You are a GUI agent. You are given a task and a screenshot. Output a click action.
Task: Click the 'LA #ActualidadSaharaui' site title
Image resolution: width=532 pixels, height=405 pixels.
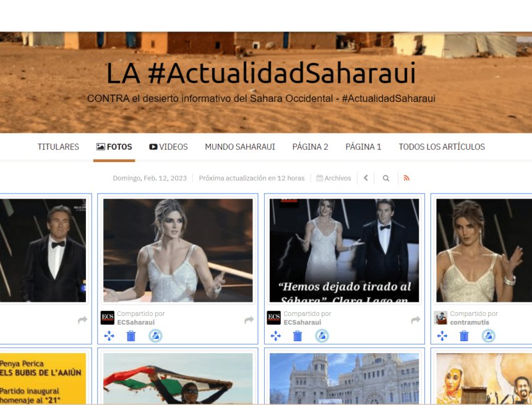click(260, 73)
